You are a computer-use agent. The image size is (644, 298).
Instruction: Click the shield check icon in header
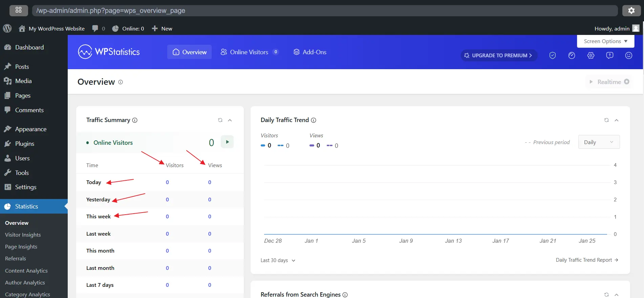(x=553, y=55)
